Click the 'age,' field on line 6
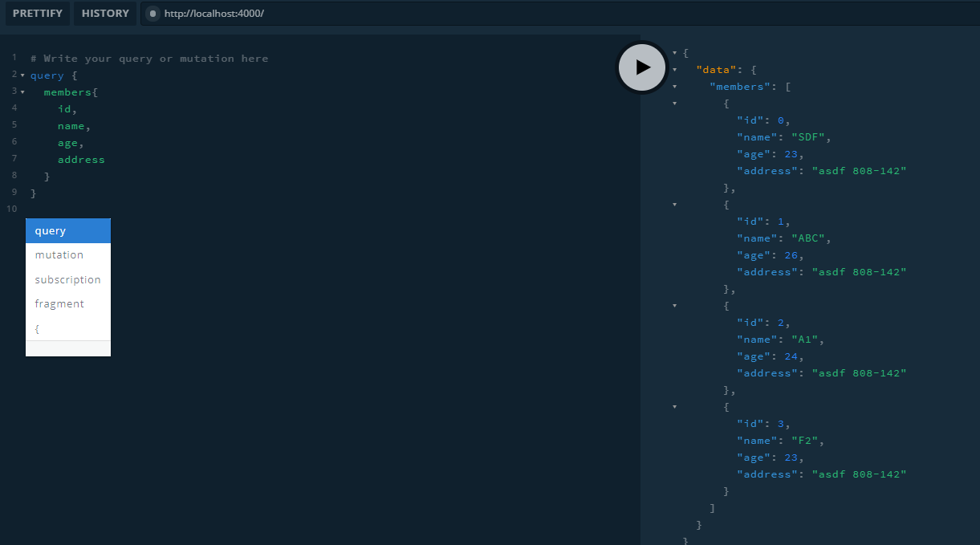Image resolution: width=980 pixels, height=545 pixels. pos(71,143)
